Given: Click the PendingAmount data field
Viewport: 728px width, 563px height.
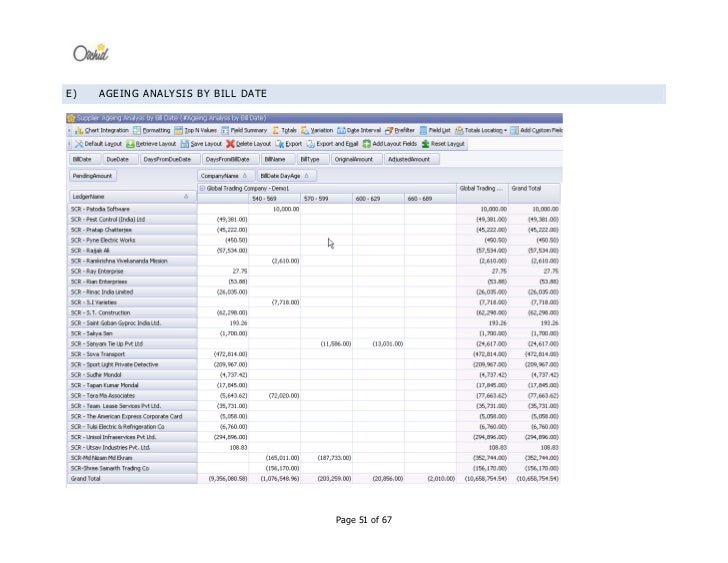Looking at the screenshot, I should [93, 176].
